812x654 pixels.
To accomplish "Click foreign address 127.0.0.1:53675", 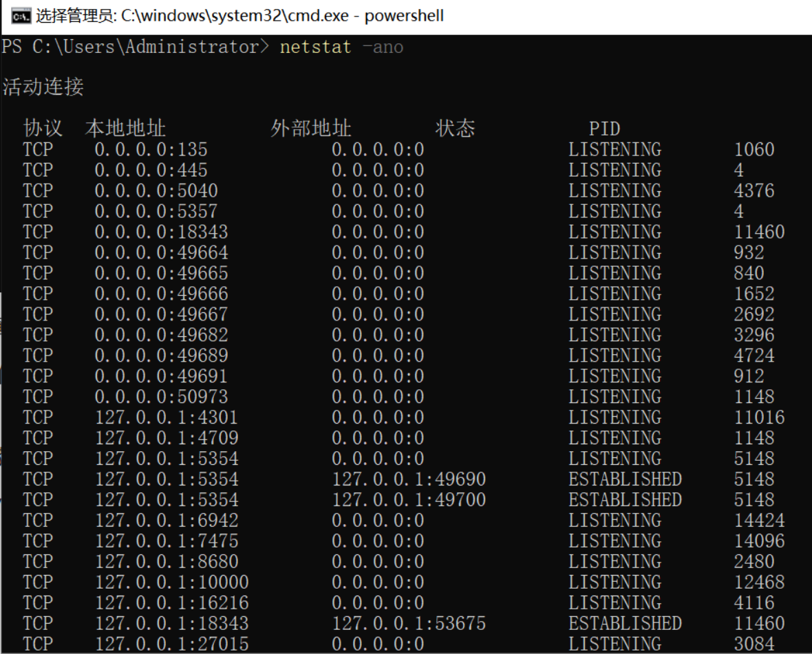I will coord(409,624).
